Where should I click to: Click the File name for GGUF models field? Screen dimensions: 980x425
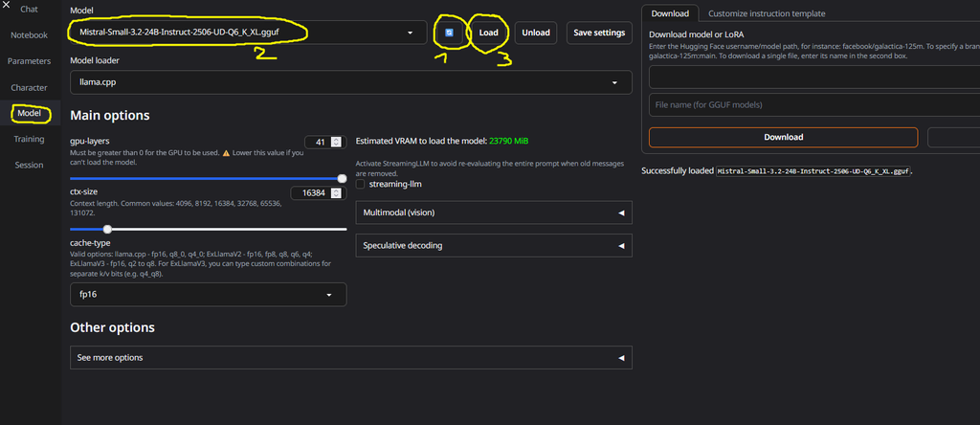click(783, 104)
